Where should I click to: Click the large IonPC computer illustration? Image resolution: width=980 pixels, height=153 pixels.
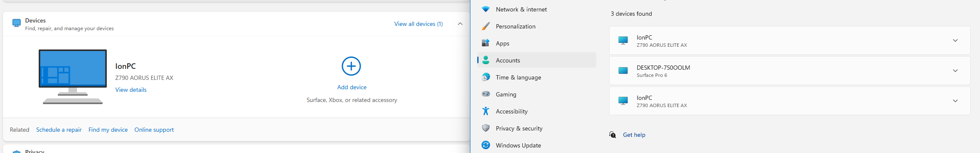pyautogui.click(x=73, y=76)
